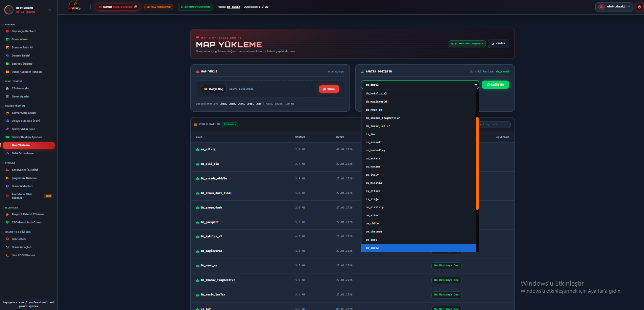Click the red power logout icon

[x=639, y=7]
